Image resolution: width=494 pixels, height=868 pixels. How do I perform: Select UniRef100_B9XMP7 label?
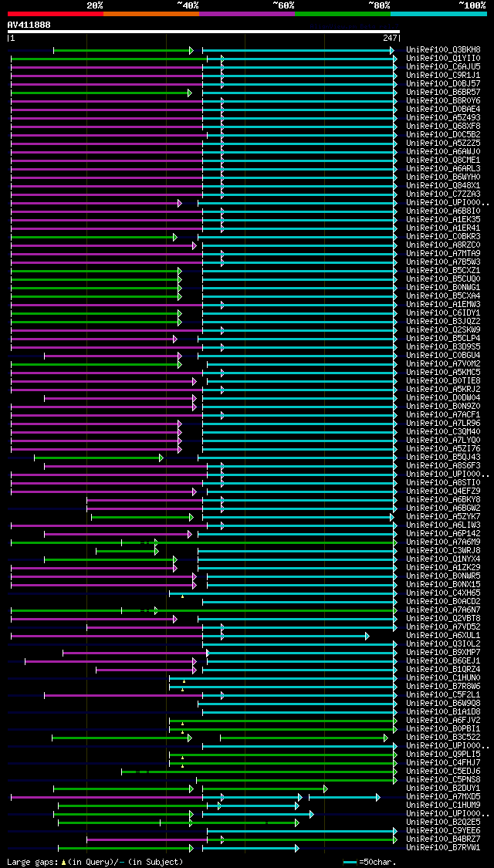pos(443,652)
